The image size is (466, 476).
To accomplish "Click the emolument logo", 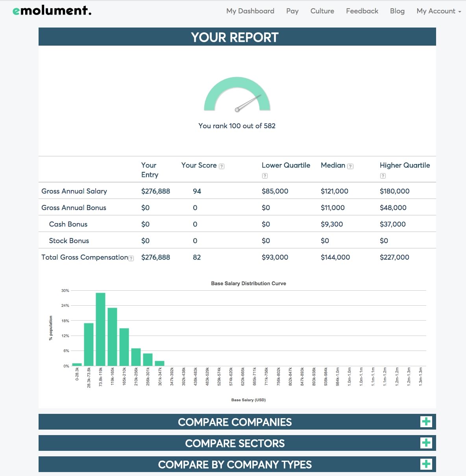I will click(x=52, y=11).
